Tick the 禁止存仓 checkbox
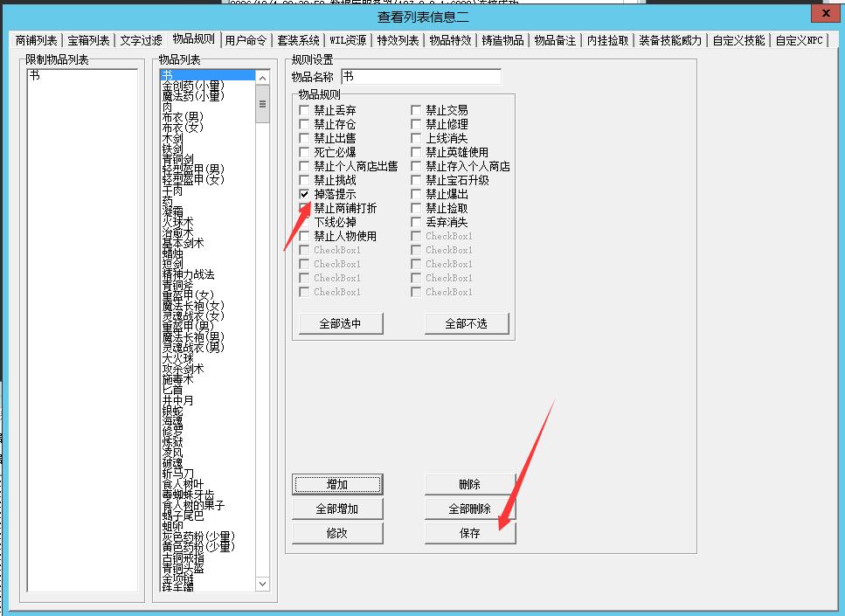Screen dimensions: 845x616 pos(304,124)
